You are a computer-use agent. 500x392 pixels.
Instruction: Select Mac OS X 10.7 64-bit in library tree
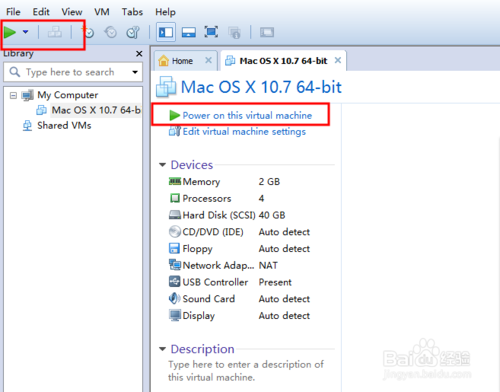click(96, 110)
